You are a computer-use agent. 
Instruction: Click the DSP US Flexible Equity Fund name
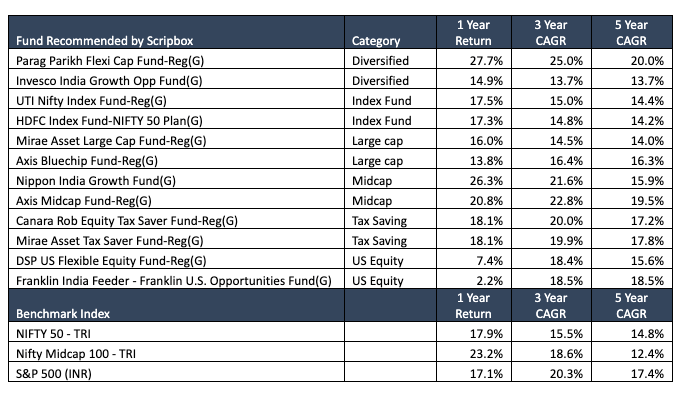click(111, 261)
